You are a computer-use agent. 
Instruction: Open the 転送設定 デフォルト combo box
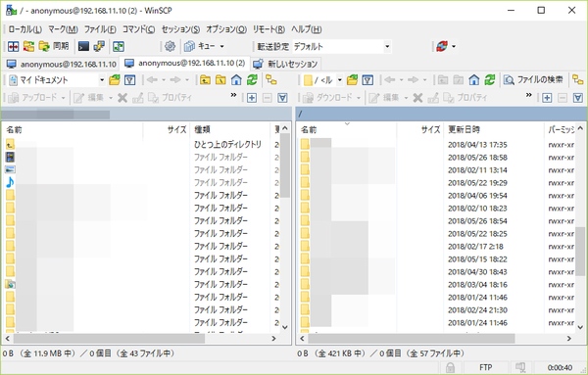coord(342,46)
